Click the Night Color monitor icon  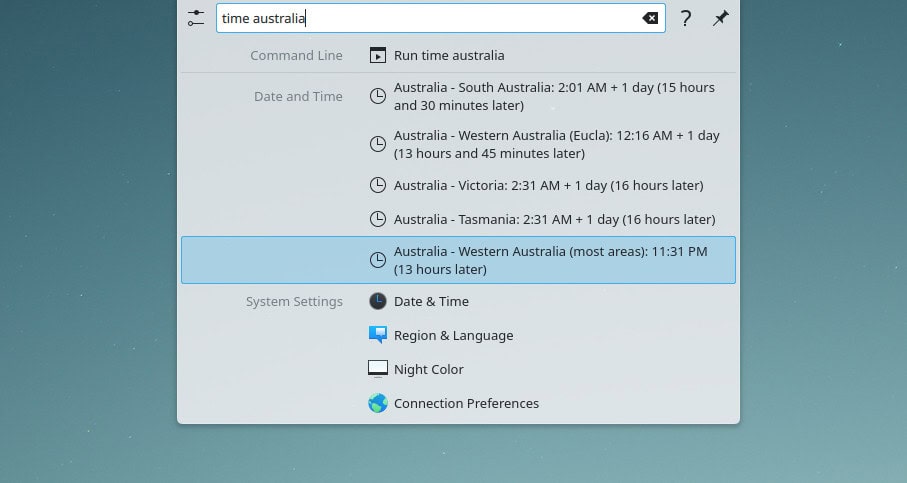click(377, 369)
